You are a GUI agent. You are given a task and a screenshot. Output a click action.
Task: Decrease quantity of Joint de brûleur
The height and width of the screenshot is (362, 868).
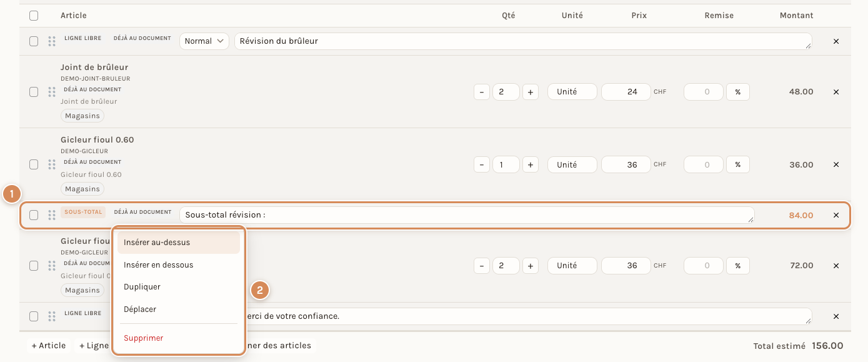coord(482,92)
